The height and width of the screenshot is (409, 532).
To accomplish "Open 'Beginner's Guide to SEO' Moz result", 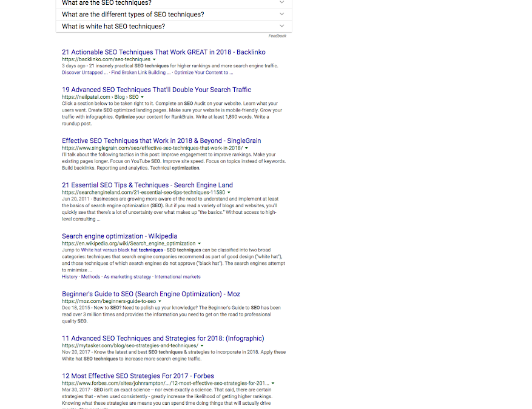I will point(151,294).
